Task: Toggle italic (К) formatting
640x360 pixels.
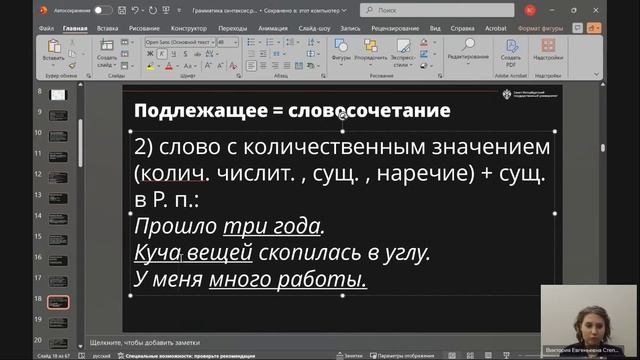Action: coord(162,54)
